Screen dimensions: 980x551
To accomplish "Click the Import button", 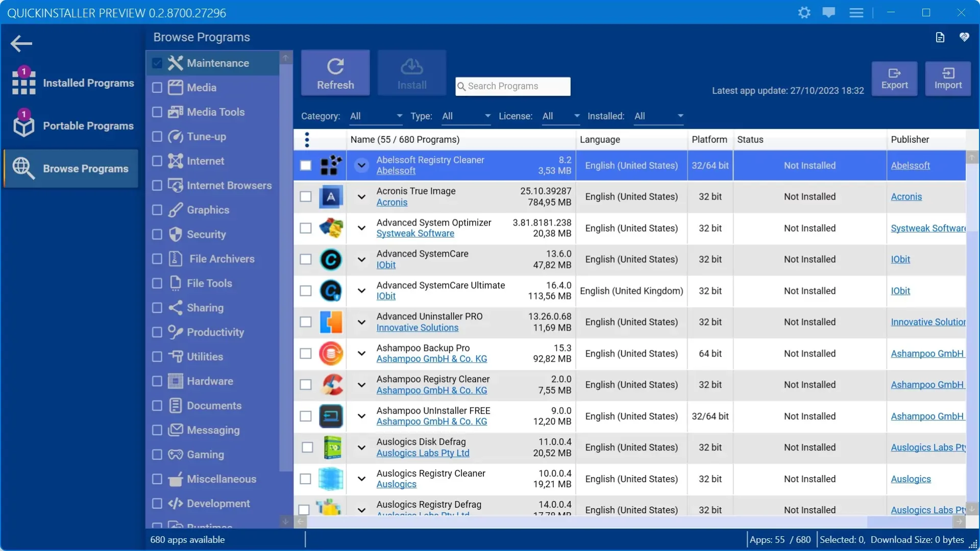I will click(x=948, y=79).
